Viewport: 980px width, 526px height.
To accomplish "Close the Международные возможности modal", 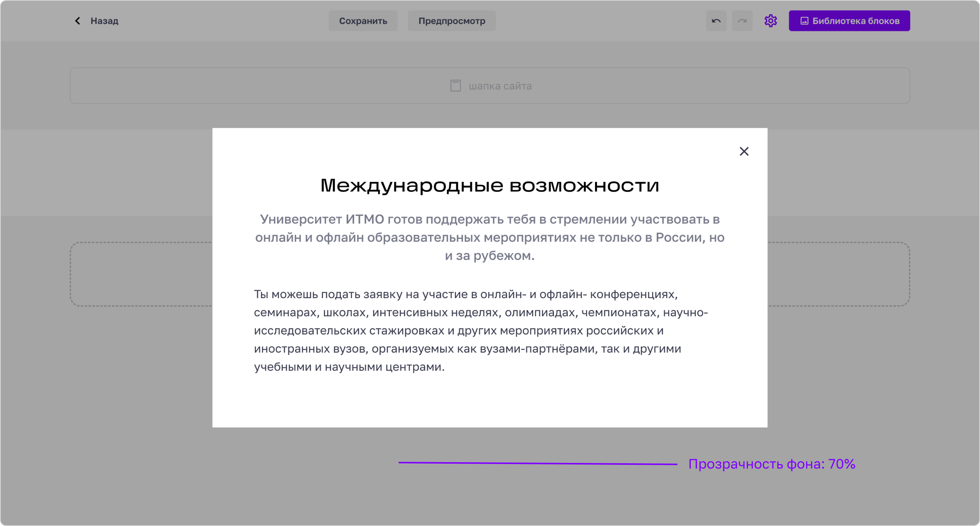I will pyautogui.click(x=744, y=152).
